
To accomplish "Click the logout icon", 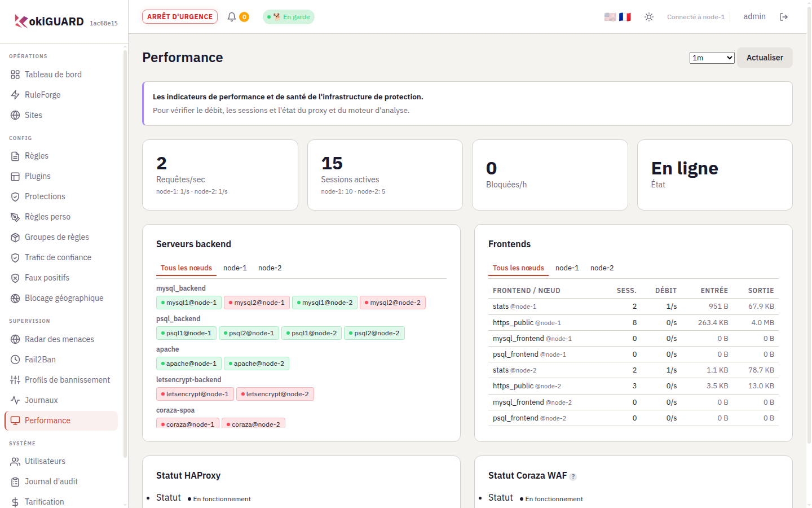I will (x=784, y=17).
